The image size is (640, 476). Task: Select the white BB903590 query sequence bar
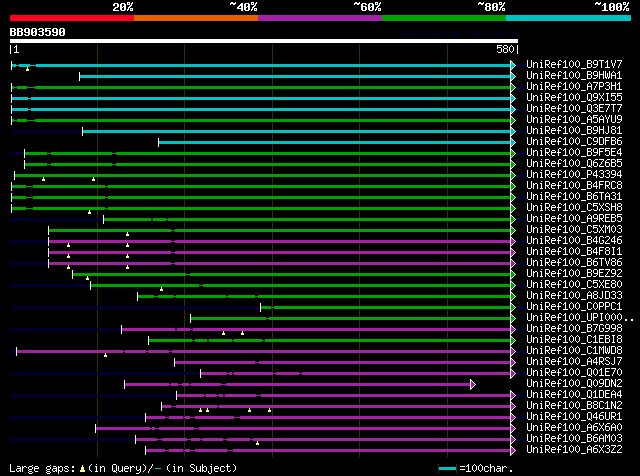264,41
